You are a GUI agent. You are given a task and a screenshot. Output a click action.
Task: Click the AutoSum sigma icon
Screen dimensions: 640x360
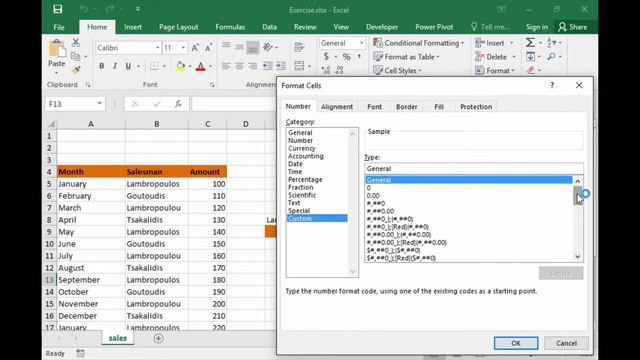coord(530,42)
